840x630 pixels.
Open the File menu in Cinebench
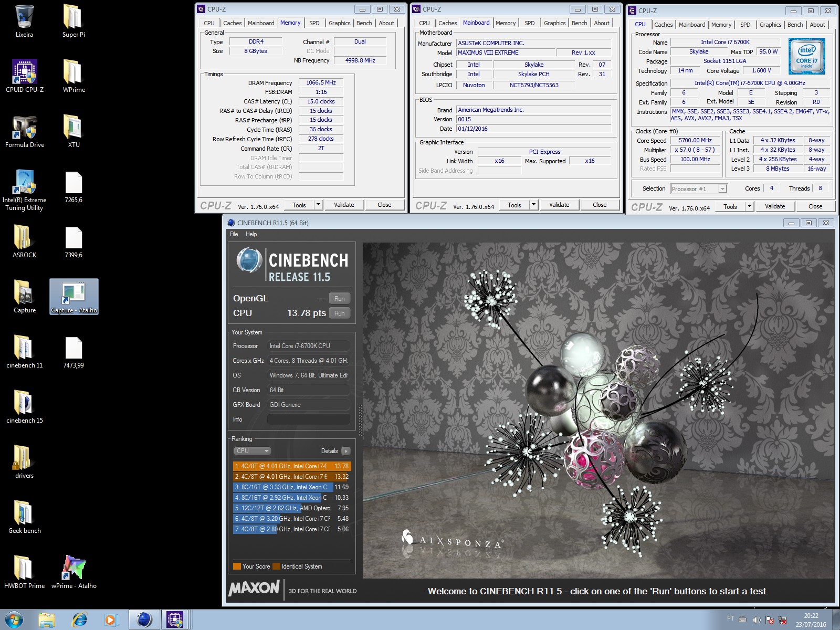coord(234,234)
